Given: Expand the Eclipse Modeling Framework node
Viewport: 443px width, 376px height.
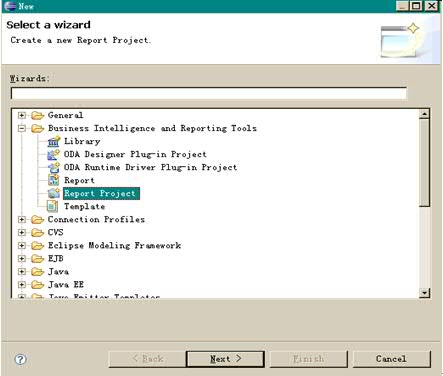Looking at the screenshot, I should point(22,246).
